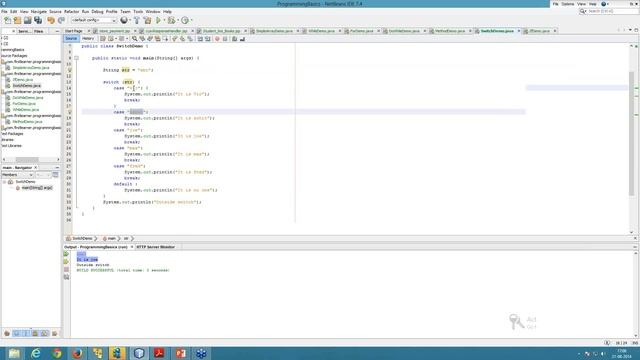
Task: Open Adobe Reader from the taskbar
Action: click(x=159, y=353)
